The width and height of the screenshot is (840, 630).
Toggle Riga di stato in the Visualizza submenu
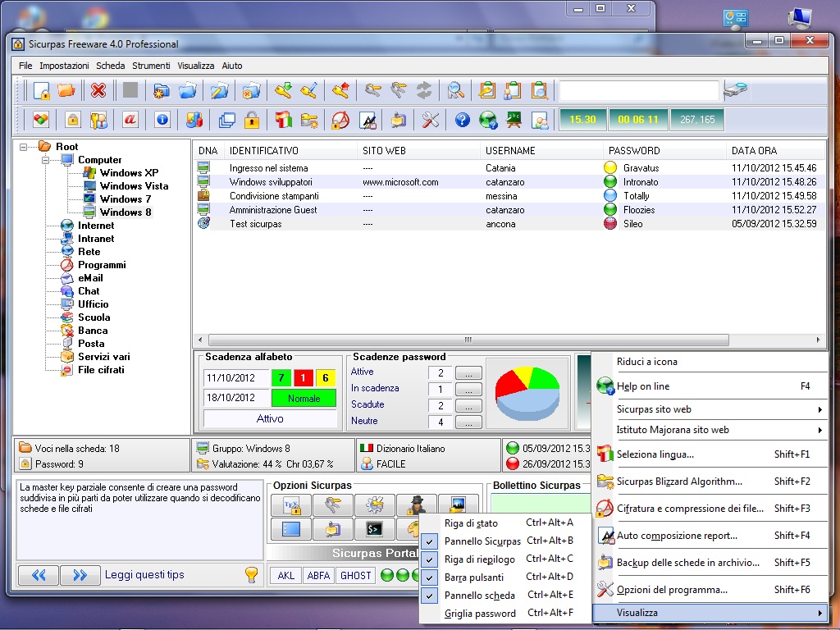click(505, 523)
